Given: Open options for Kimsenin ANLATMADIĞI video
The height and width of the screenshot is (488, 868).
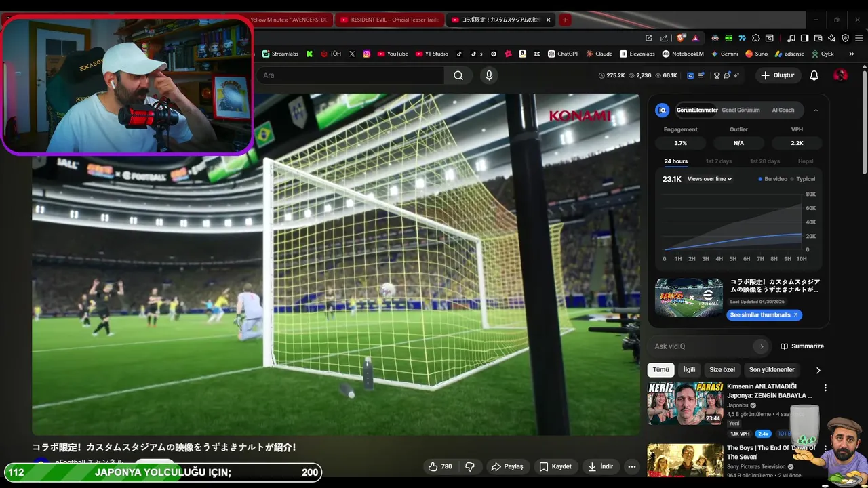Looking at the screenshot, I should click(x=825, y=388).
